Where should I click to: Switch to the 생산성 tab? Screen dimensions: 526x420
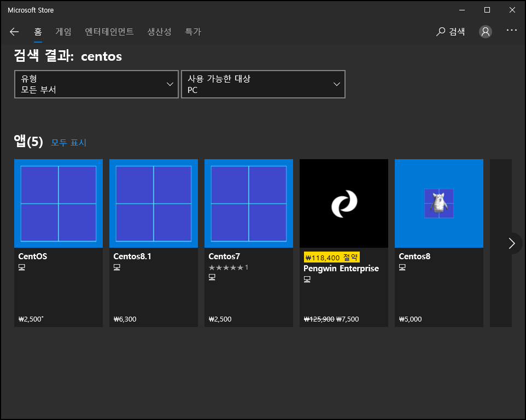pyautogui.click(x=159, y=32)
